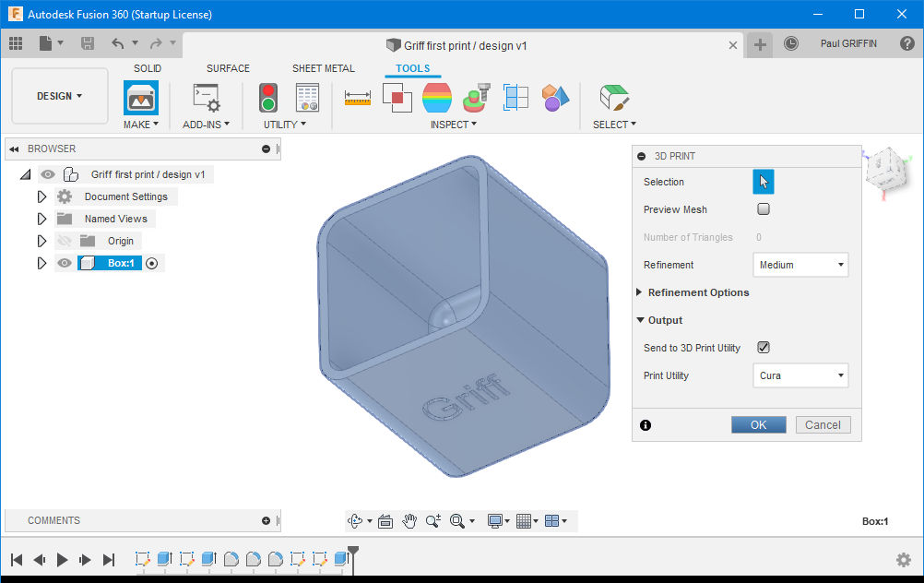Open the data panel grid icon

pos(16,43)
